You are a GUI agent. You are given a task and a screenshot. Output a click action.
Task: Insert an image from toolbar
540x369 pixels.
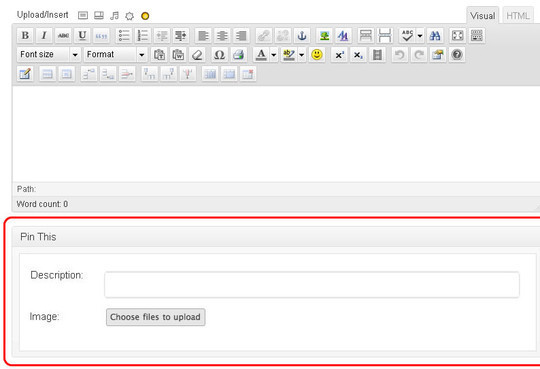324,35
